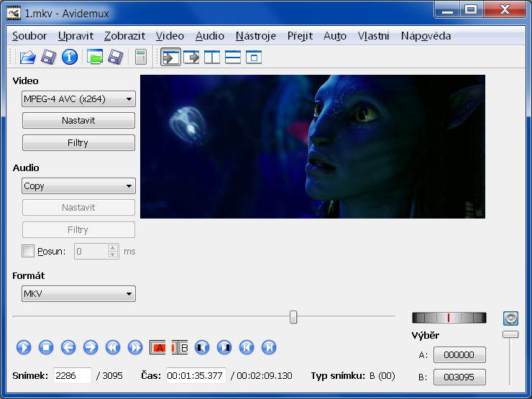The height and width of the screenshot is (399, 532).
Task: Click the first Save video floppy icon
Action: tap(48, 57)
